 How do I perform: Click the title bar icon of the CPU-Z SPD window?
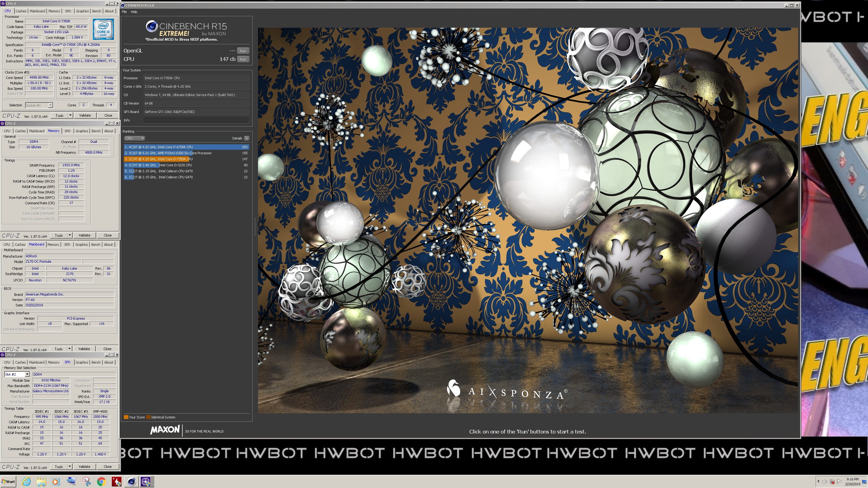coord(3,355)
